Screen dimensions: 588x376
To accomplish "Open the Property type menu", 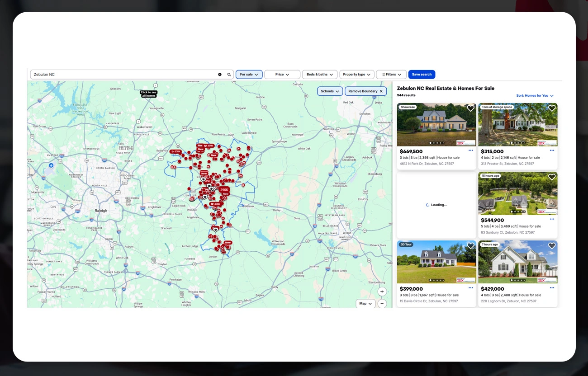I will point(357,75).
